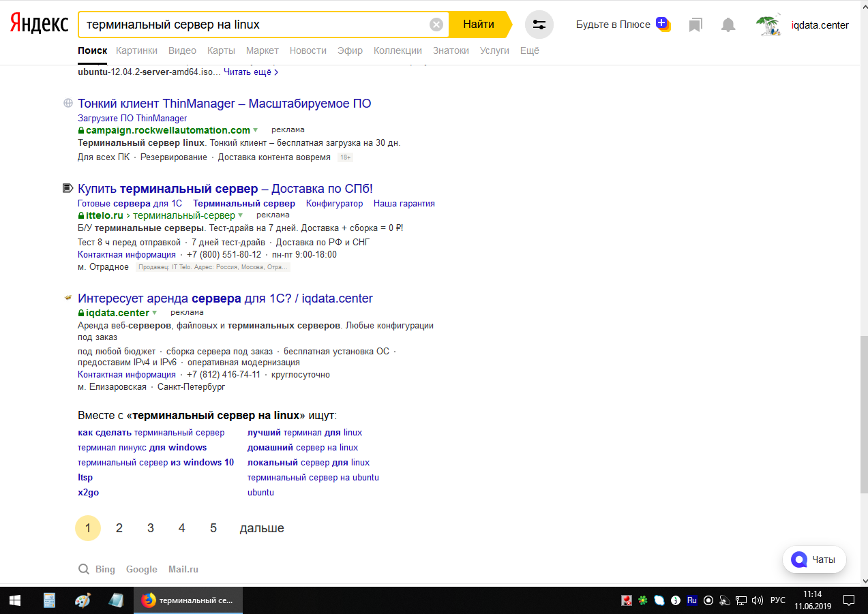The width and height of the screenshot is (868, 614).
Task: Switch to the Видео tab
Action: click(182, 50)
